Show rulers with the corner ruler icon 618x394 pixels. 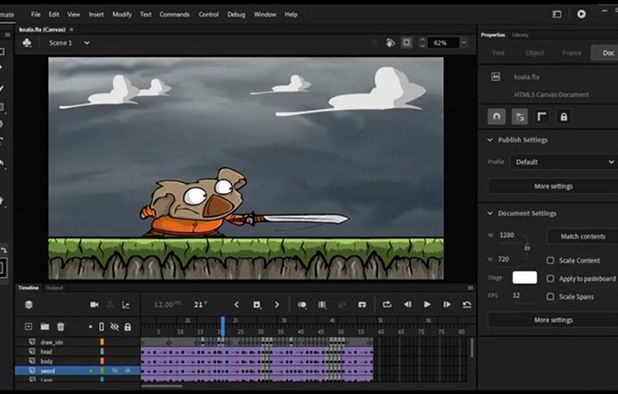point(542,117)
